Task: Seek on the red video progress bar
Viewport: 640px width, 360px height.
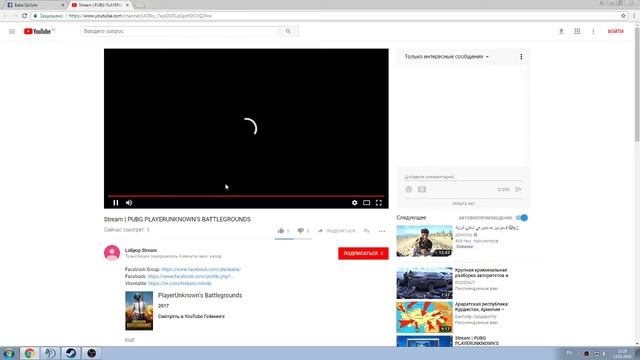Action: [246, 196]
